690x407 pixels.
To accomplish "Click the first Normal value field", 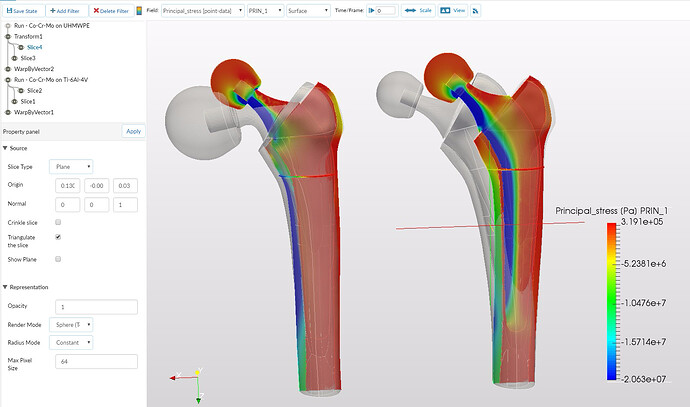I will point(68,205).
